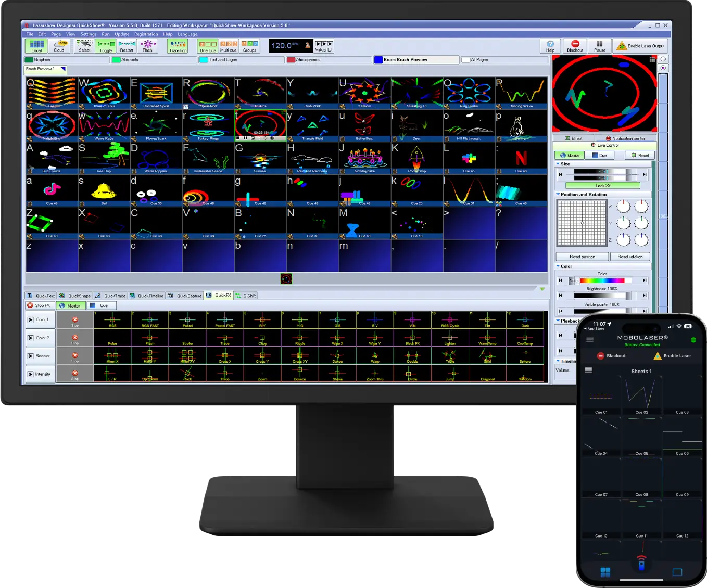Viewport: 707px width, 588px height.
Task: Toggle the Transition mode button
Action: (178, 46)
